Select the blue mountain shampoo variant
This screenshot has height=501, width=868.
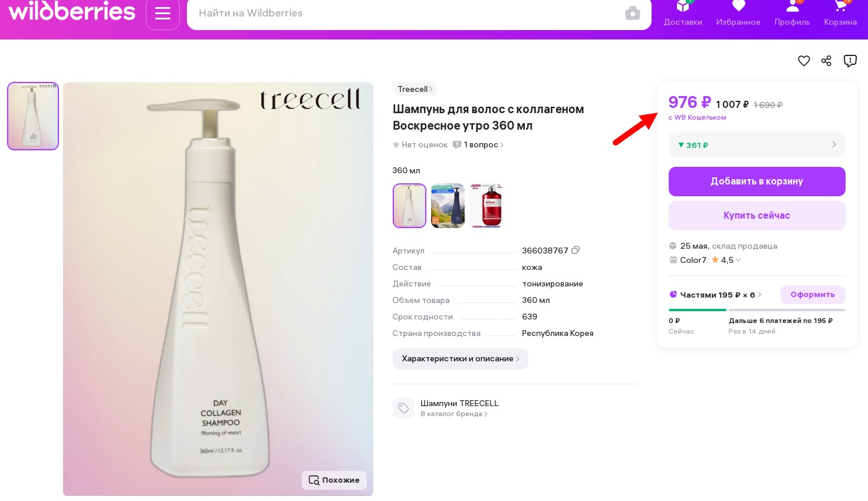[448, 206]
